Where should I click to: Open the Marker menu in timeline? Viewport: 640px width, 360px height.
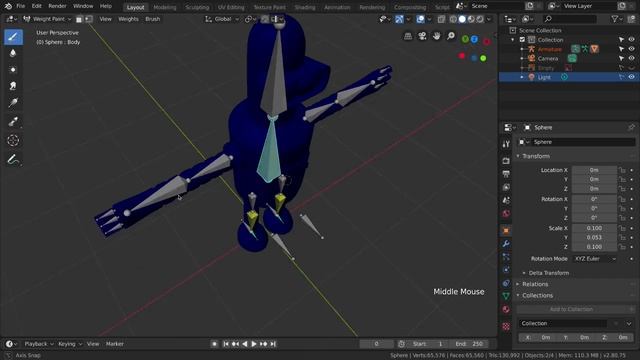point(115,344)
